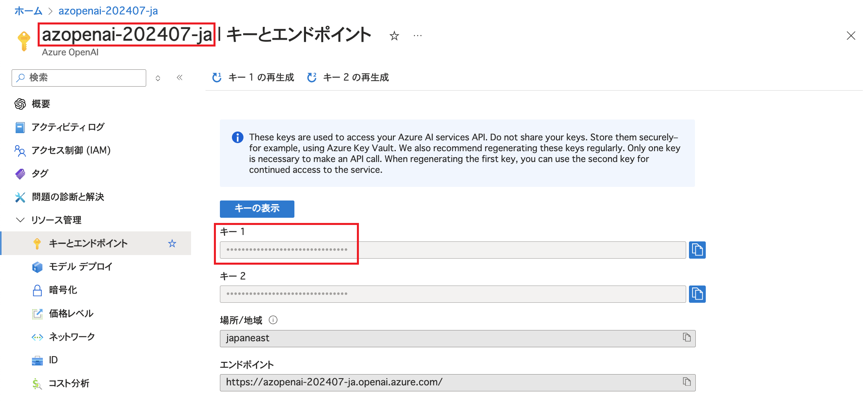Regenerate key 1 via キー 1 の再生成
This screenshot has height=401, width=868.
coord(254,77)
